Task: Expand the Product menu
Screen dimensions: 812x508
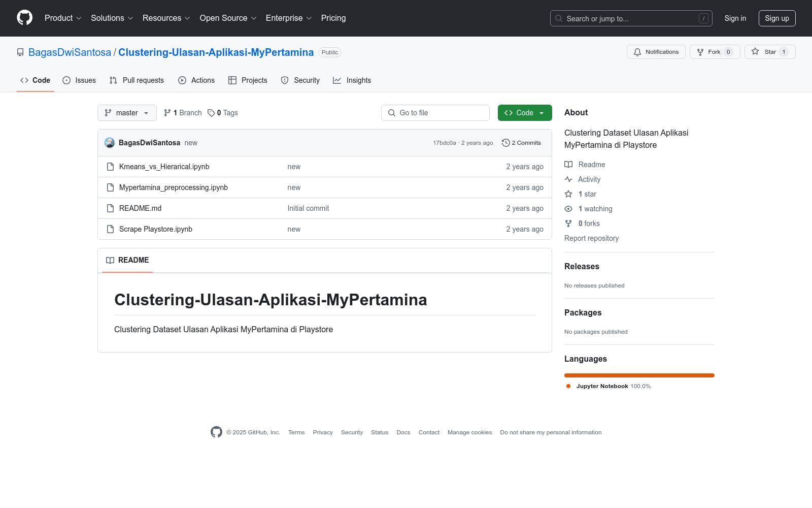Action: coord(63,18)
